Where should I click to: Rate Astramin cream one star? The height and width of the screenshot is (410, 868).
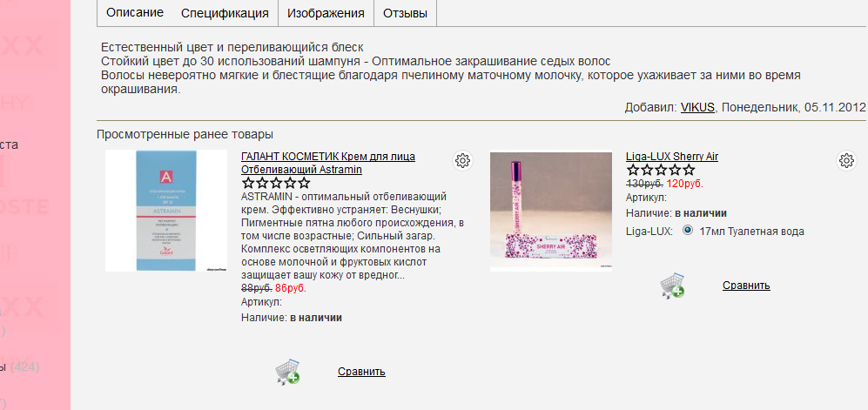click(x=248, y=183)
